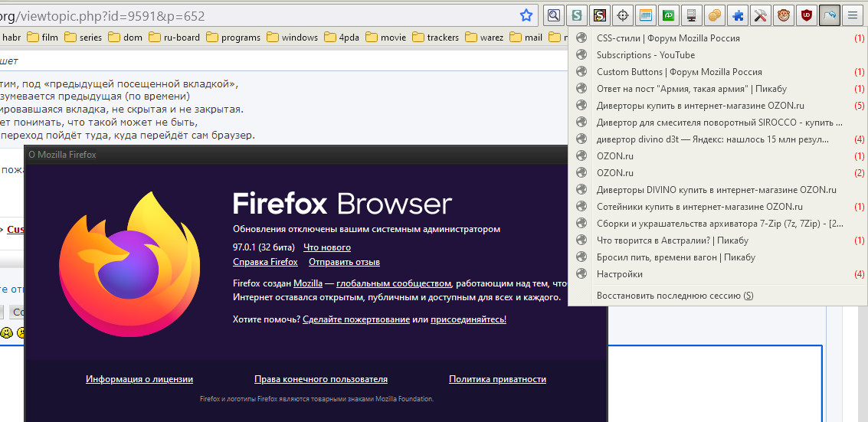Open the habr bookmarks folder
This screenshot has height=422, width=868.
click(x=10, y=38)
